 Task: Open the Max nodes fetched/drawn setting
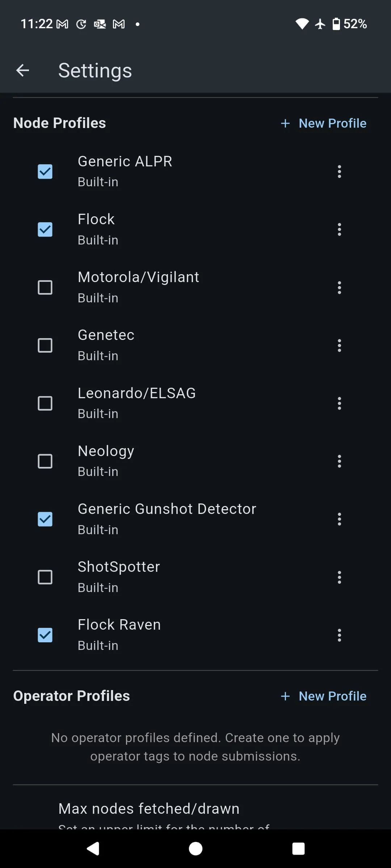(149, 809)
